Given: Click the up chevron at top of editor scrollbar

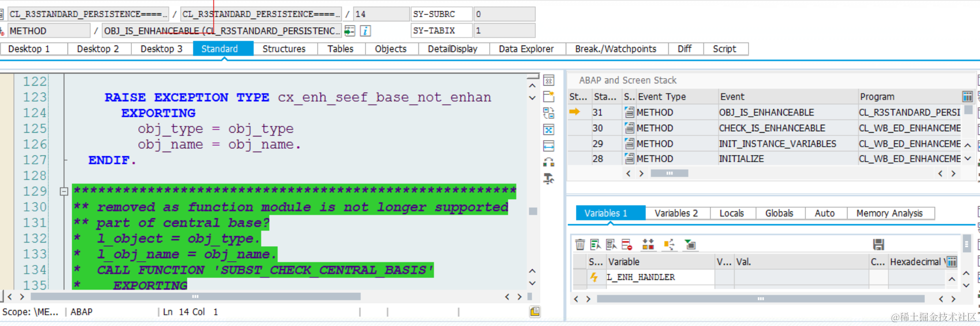Looking at the screenshot, I should pos(532,86).
